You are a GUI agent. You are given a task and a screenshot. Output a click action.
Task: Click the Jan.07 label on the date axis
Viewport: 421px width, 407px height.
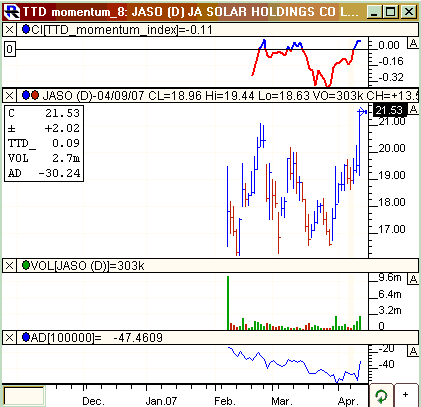[x=161, y=401]
